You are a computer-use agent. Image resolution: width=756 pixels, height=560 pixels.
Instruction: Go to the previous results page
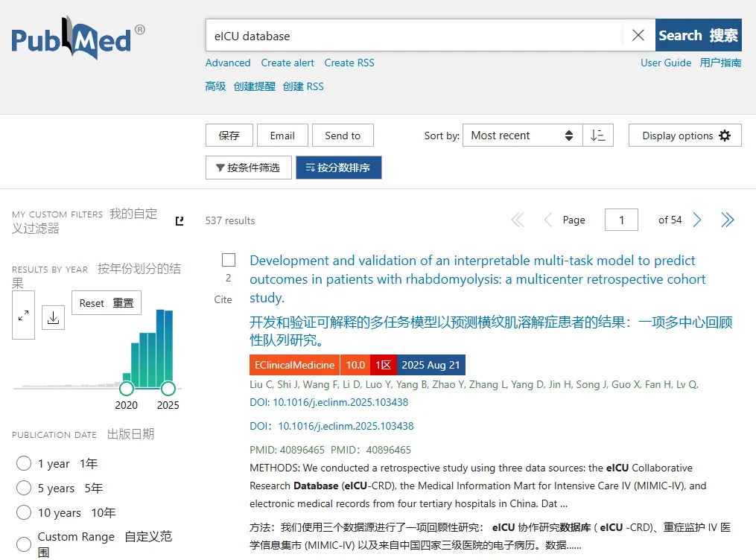pyautogui.click(x=547, y=220)
